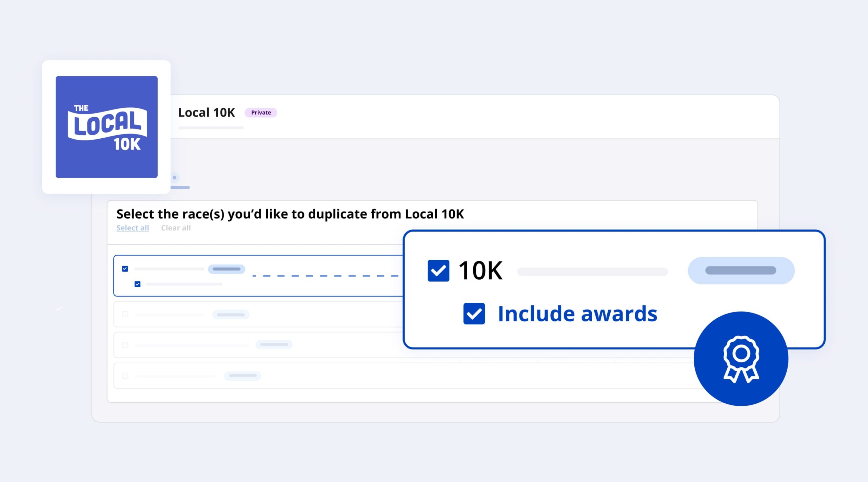Click the award ribbon icon

pos(741,359)
